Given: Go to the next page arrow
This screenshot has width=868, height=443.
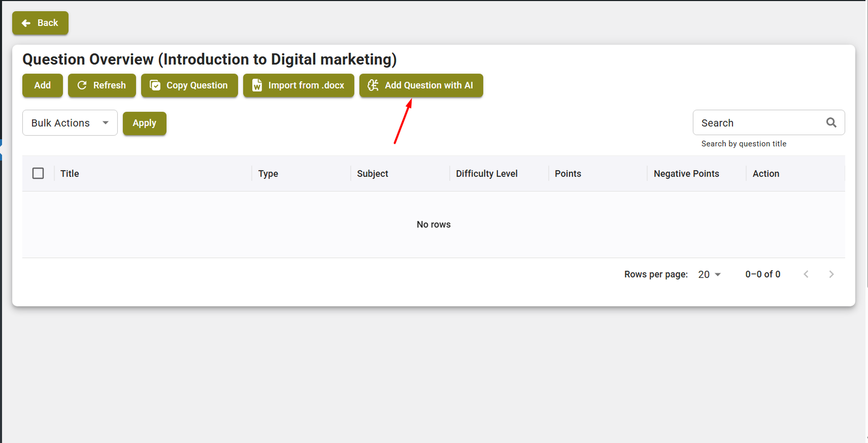Looking at the screenshot, I should click(831, 274).
